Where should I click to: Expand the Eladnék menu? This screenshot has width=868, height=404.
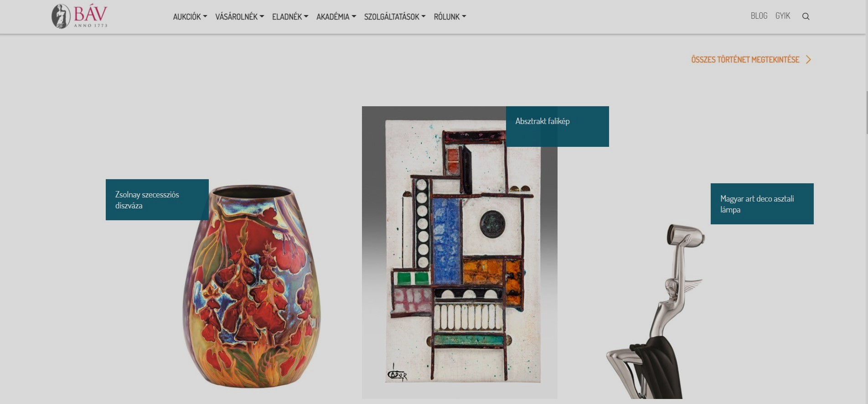tap(290, 16)
